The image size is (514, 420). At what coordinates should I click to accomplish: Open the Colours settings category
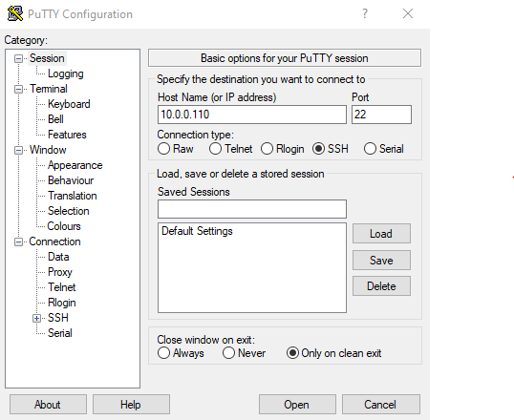click(64, 226)
